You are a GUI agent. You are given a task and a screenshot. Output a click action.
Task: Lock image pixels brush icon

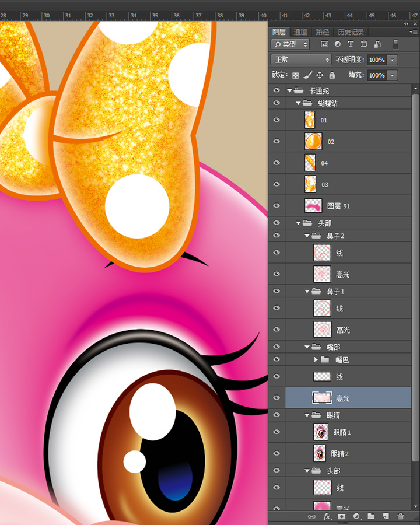click(307, 75)
